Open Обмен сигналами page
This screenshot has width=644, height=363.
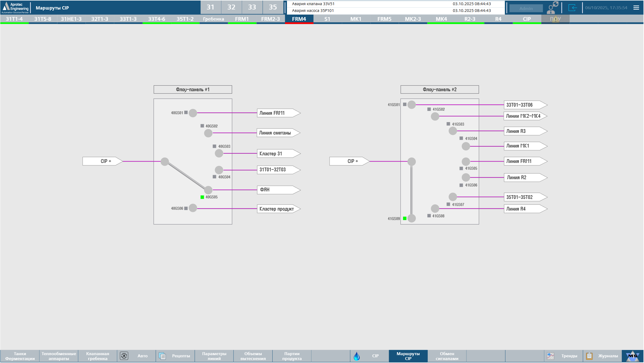pos(447,356)
